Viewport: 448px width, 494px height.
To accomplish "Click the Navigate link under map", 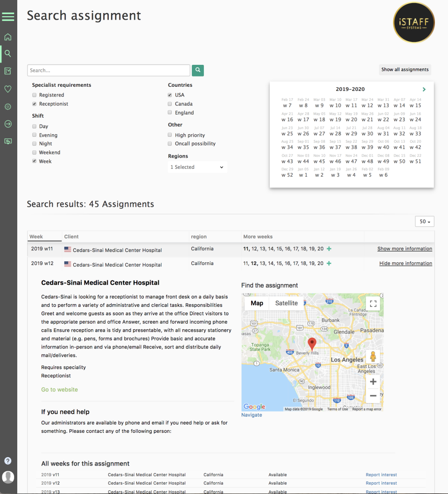I will click(x=252, y=415).
